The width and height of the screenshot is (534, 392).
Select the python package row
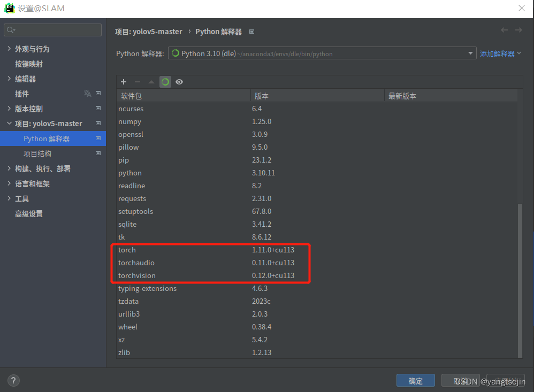tap(317, 173)
